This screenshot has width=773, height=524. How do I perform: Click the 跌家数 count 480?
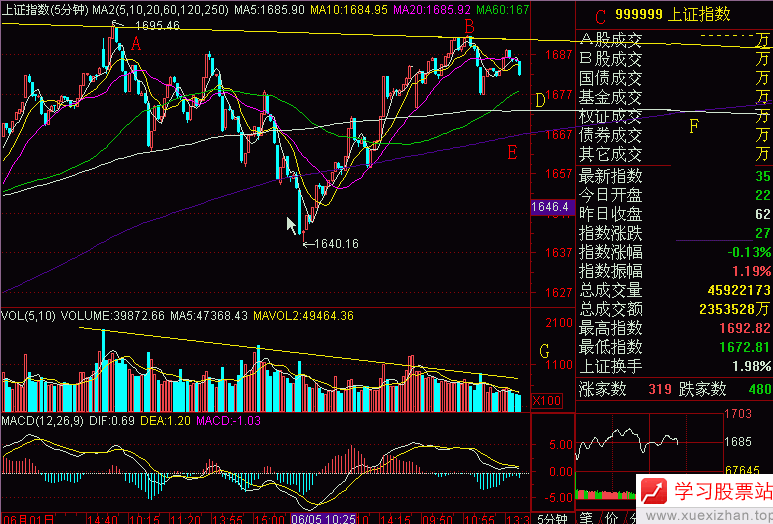click(760, 389)
